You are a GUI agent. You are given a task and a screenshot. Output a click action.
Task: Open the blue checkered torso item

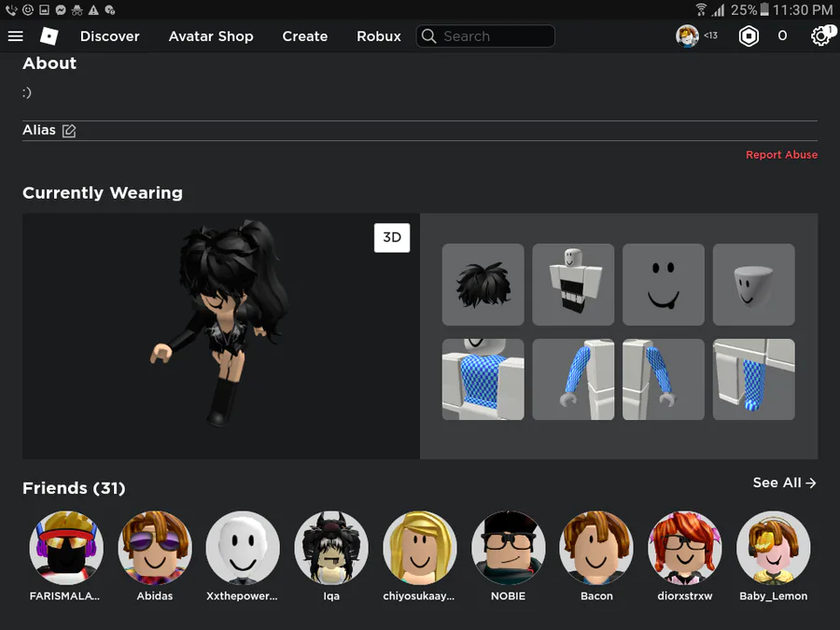(x=483, y=379)
